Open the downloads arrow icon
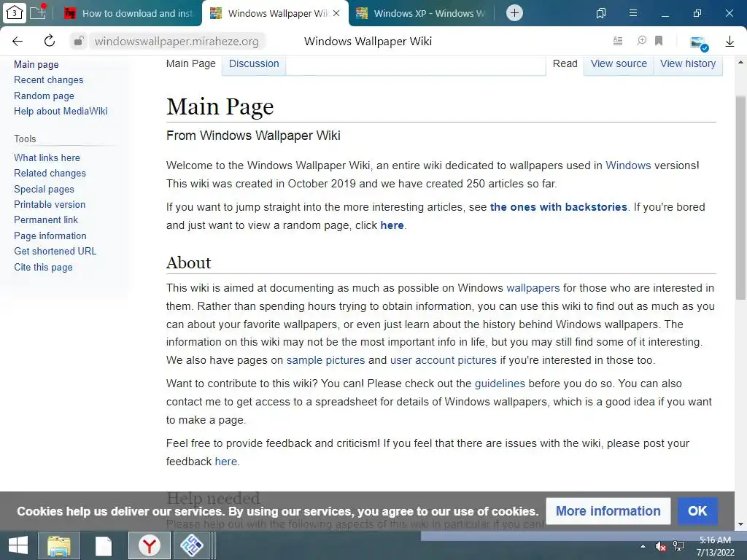Viewport: 747px width, 560px height. tap(729, 42)
